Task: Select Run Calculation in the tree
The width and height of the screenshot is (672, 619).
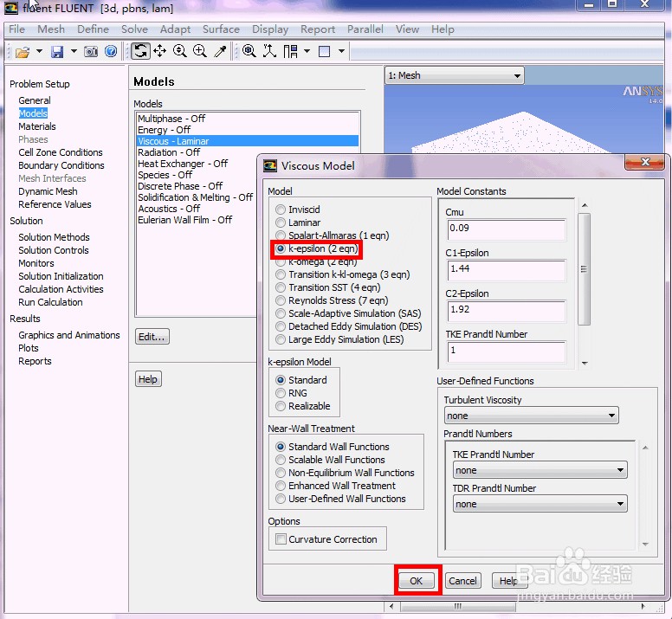Action: (x=50, y=302)
